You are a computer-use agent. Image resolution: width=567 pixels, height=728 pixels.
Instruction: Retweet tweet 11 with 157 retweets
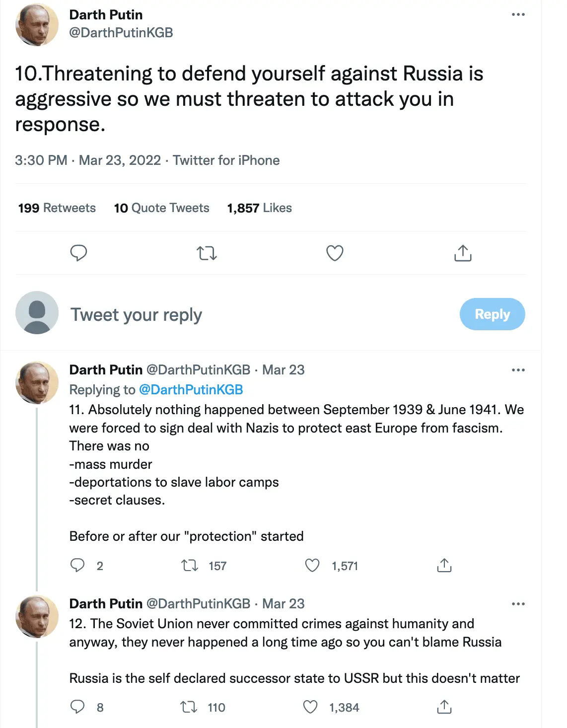pyautogui.click(x=190, y=565)
